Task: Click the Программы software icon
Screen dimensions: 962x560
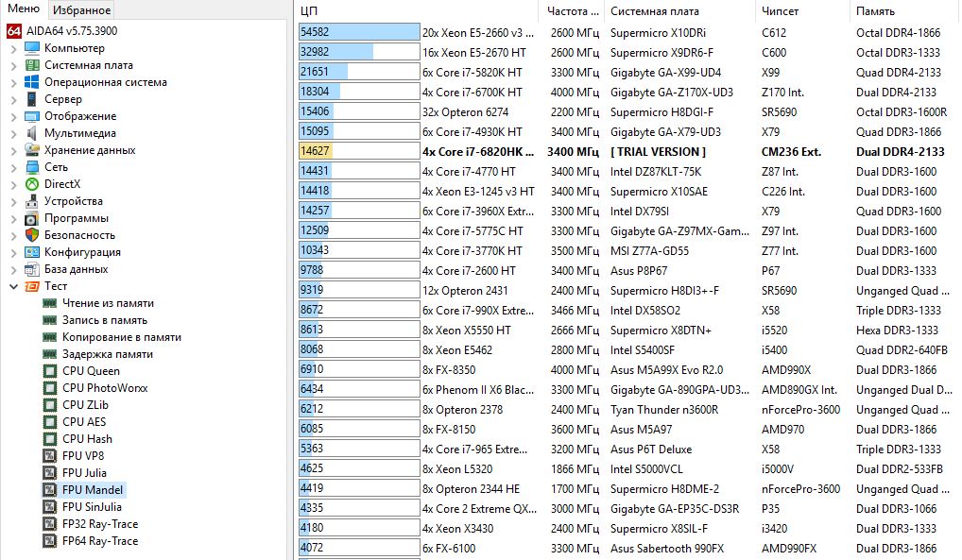Action: (x=32, y=218)
